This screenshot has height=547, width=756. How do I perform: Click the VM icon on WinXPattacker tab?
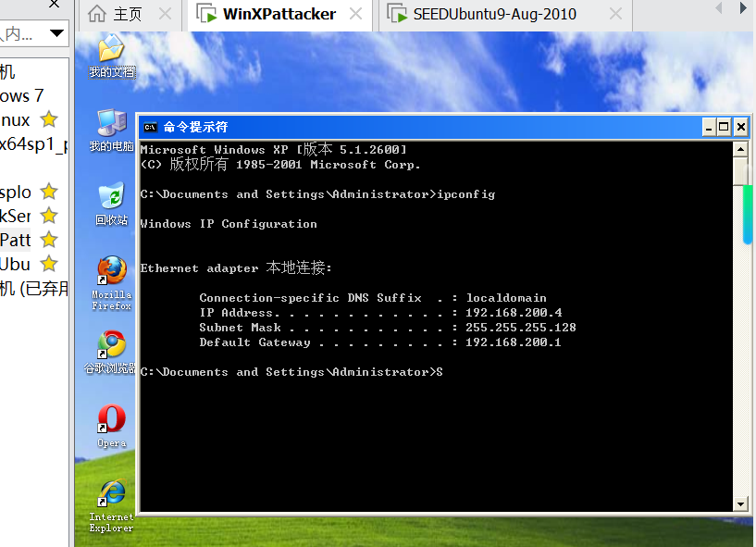pyautogui.click(x=206, y=14)
